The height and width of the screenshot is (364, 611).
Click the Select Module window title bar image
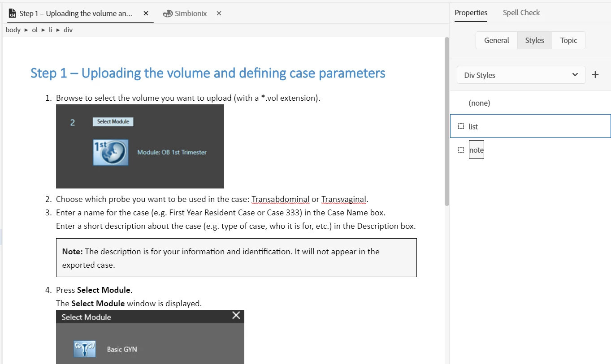pos(150,317)
